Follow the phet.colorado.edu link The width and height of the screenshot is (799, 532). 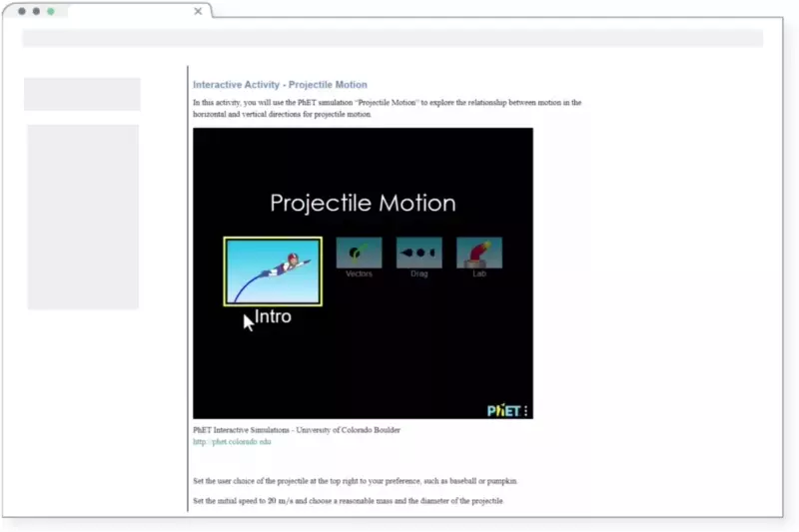232,441
